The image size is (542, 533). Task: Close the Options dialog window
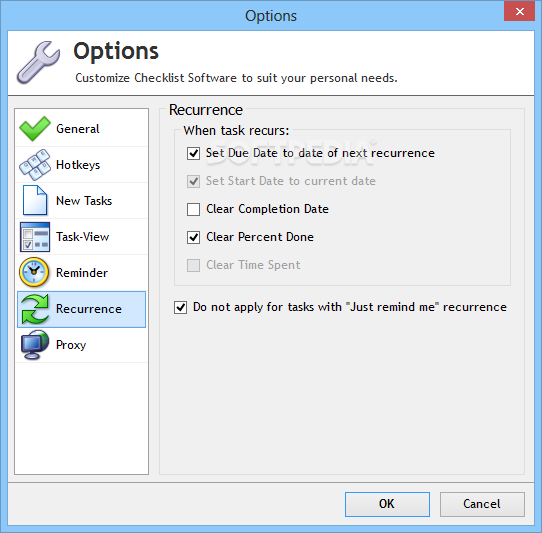click(x=519, y=11)
